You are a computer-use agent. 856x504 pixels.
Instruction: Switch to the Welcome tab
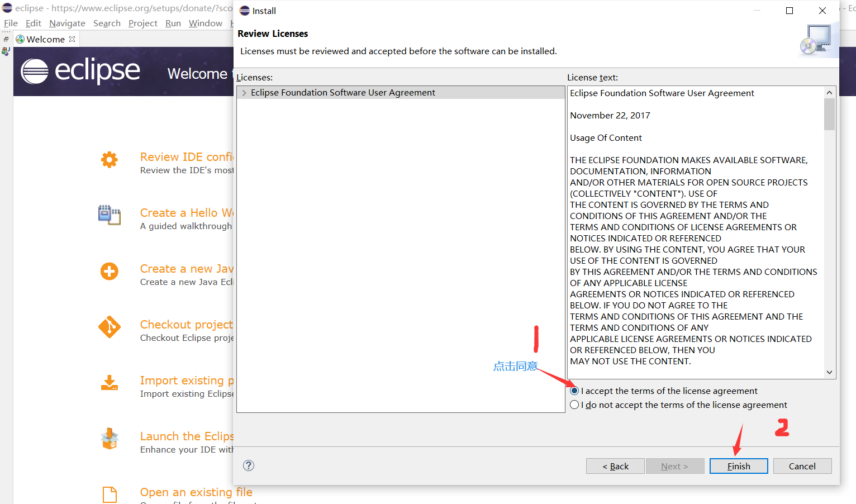(45, 39)
